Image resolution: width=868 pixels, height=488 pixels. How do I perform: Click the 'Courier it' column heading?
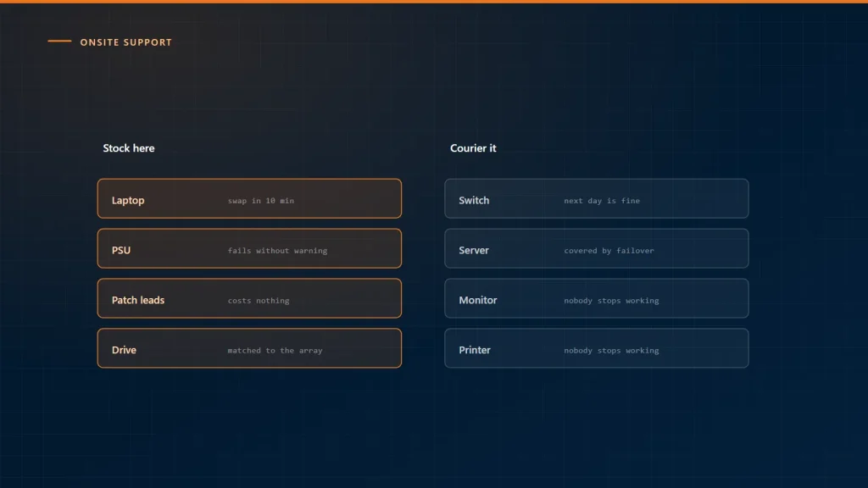473,148
